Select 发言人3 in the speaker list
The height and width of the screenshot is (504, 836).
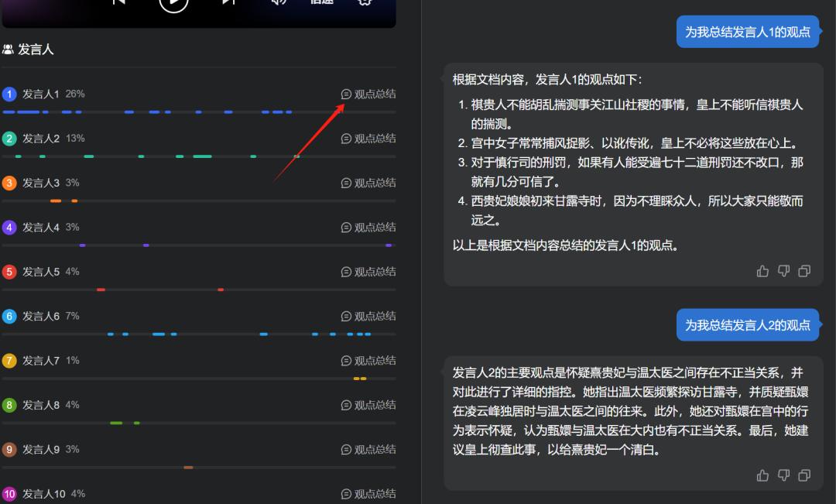coord(40,183)
